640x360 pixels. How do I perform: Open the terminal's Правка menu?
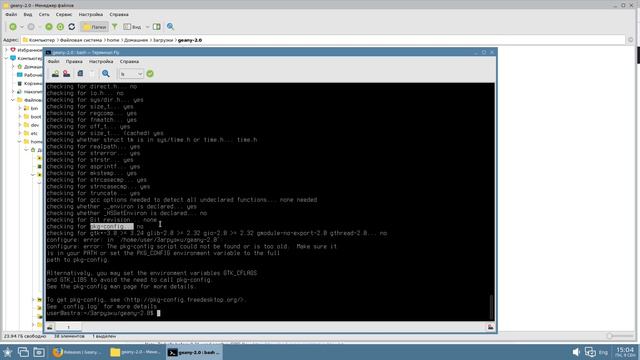click(74, 62)
